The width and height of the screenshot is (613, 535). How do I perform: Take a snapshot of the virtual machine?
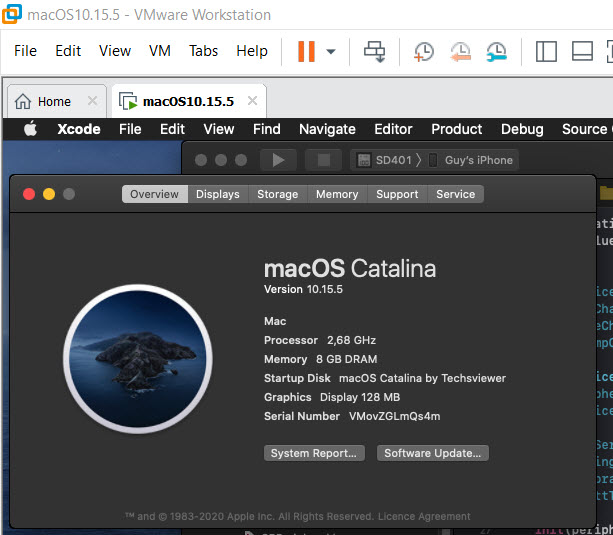pos(424,51)
